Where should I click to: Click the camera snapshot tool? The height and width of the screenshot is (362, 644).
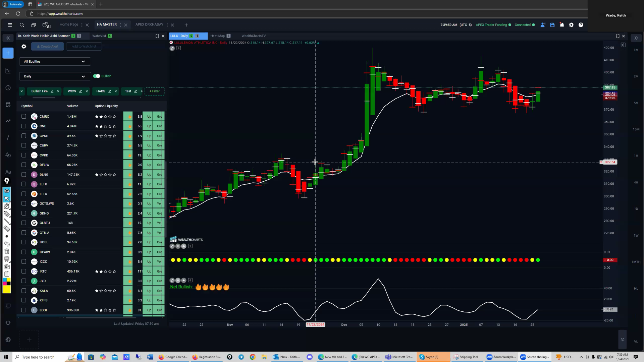click(x=7, y=267)
